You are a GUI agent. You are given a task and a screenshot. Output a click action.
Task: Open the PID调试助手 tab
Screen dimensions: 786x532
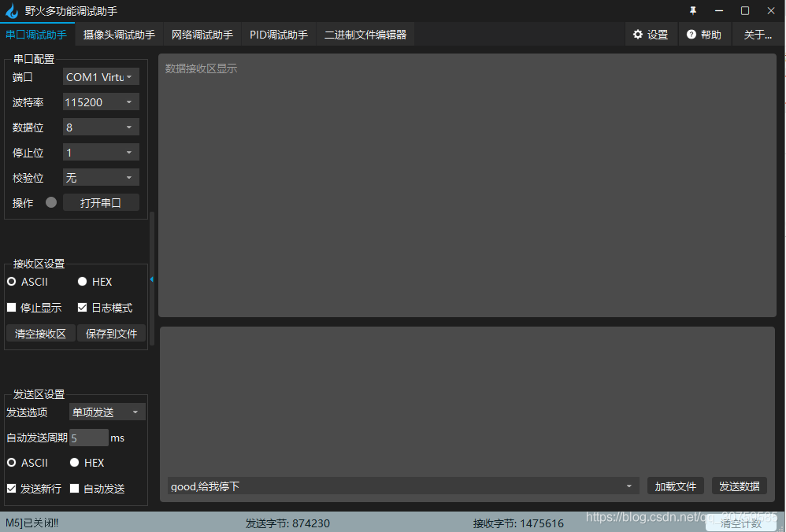pyautogui.click(x=279, y=35)
